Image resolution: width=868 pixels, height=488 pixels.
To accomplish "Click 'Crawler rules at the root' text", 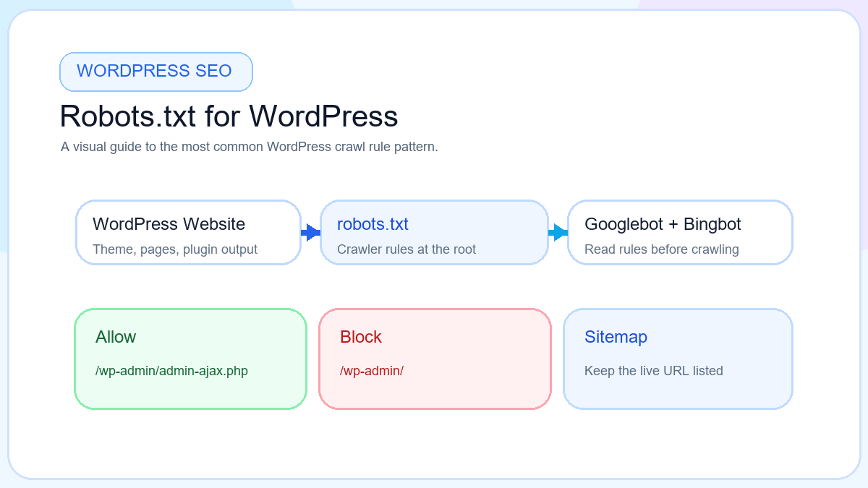I will (x=407, y=249).
